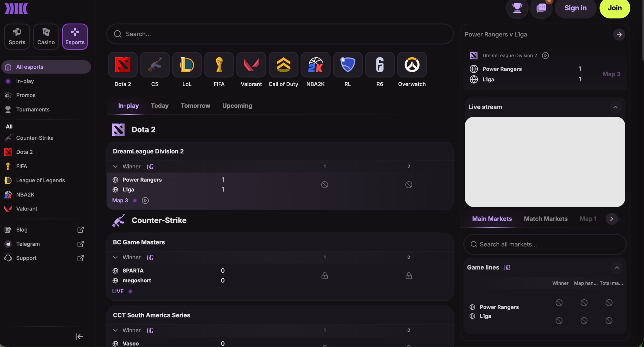Image resolution: width=644 pixels, height=347 pixels.
Task: Switch to the Tomorrow tab
Action: pyautogui.click(x=195, y=106)
